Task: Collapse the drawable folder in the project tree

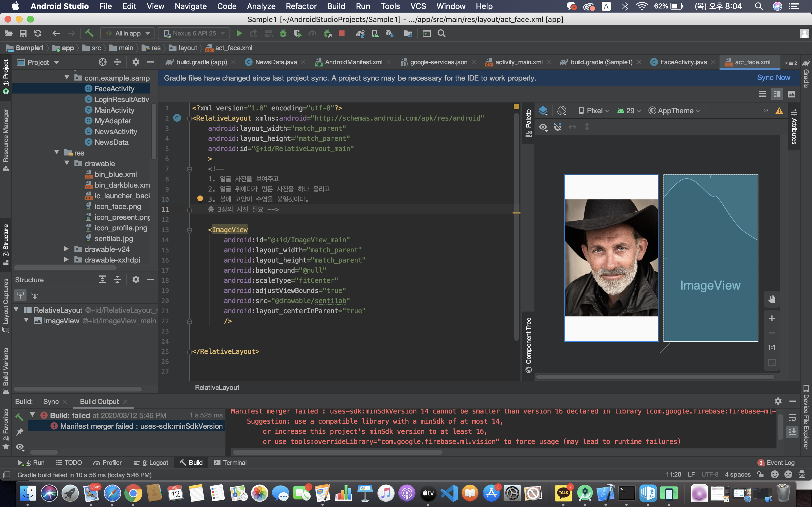Action: (x=67, y=163)
